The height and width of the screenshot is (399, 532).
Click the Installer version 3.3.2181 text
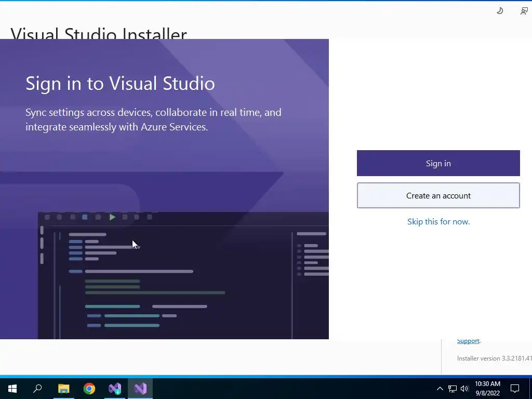495,358
